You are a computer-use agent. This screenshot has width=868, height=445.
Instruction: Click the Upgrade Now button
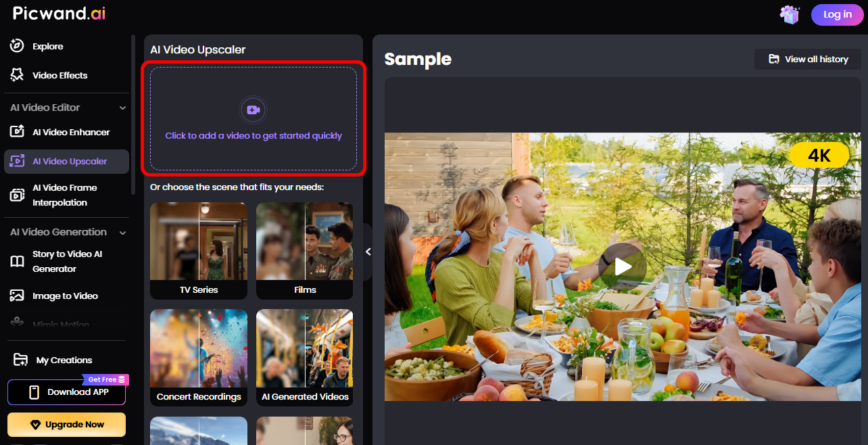[x=66, y=425]
